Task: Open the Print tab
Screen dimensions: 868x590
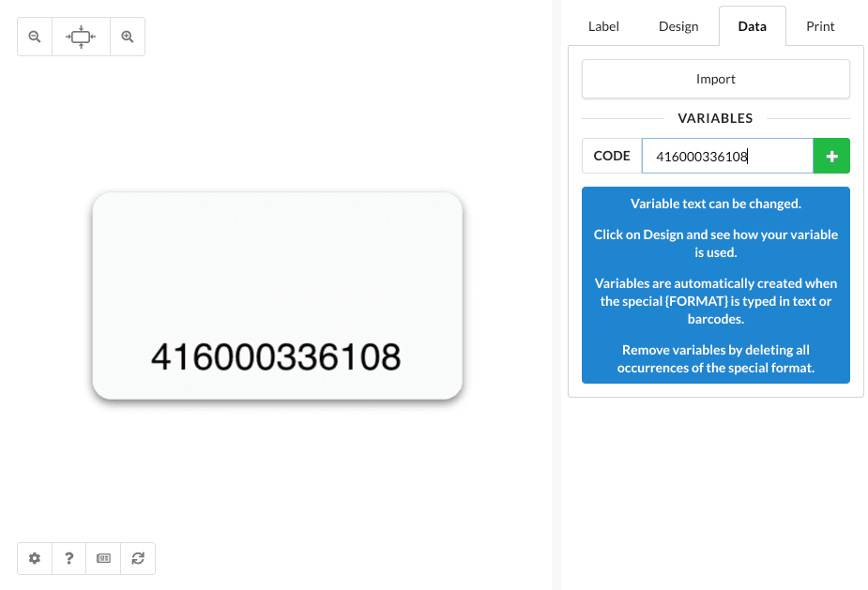Action: (819, 25)
